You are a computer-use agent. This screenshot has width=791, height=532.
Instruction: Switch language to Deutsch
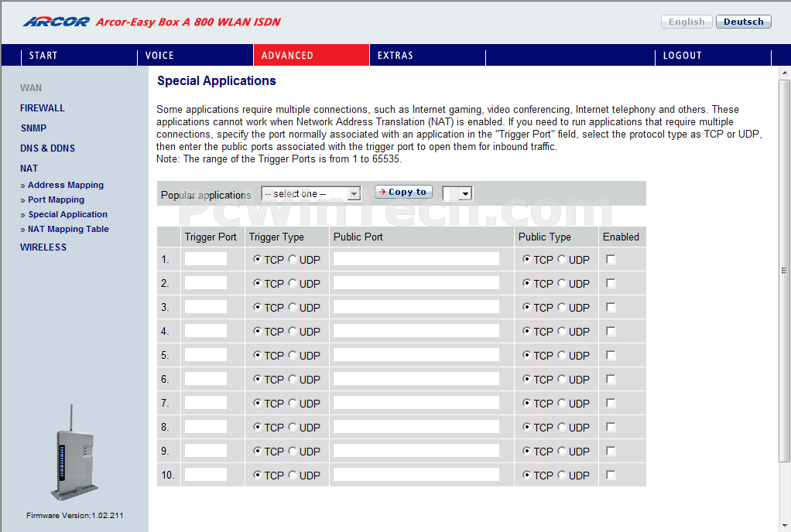click(743, 22)
